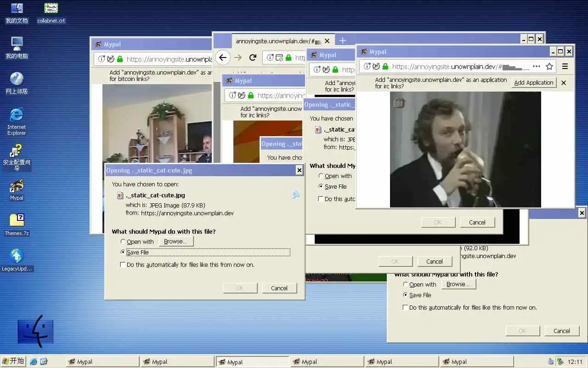
Task: Reload the page in the tabbed browser window
Action: (x=253, y=57)
